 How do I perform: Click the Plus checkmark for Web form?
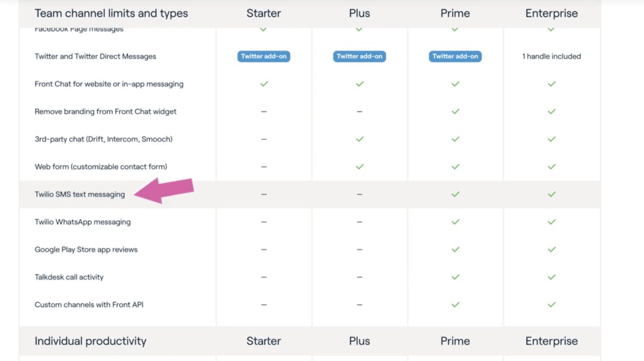[x=360, y=167]
